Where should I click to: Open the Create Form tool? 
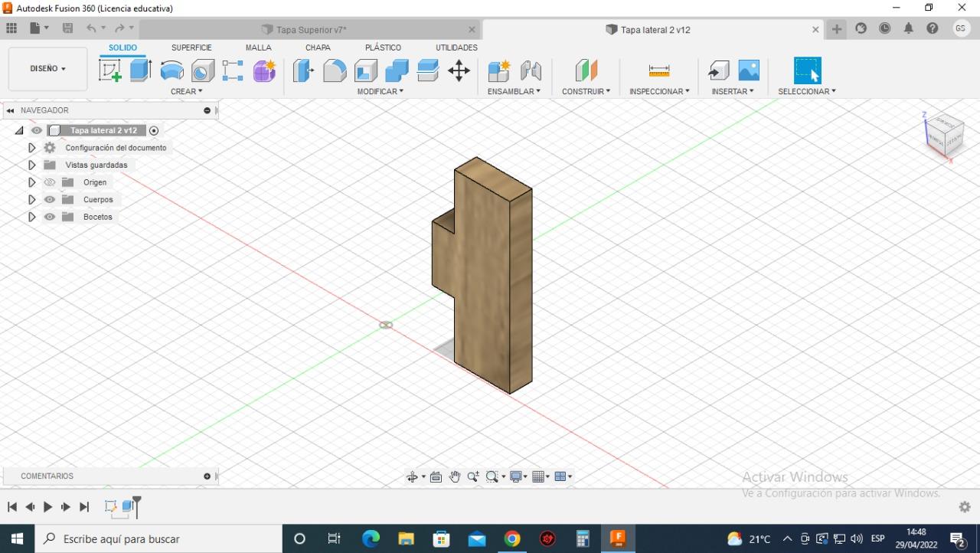264,70
